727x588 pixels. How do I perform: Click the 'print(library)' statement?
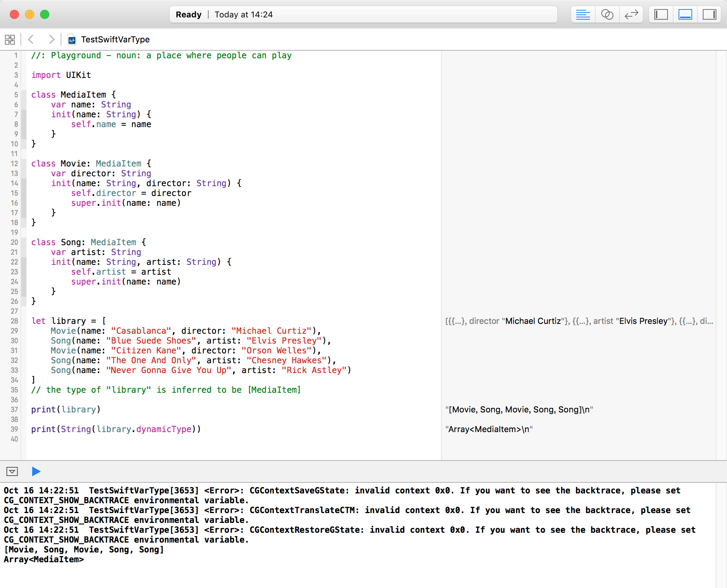tap(66, 409)
